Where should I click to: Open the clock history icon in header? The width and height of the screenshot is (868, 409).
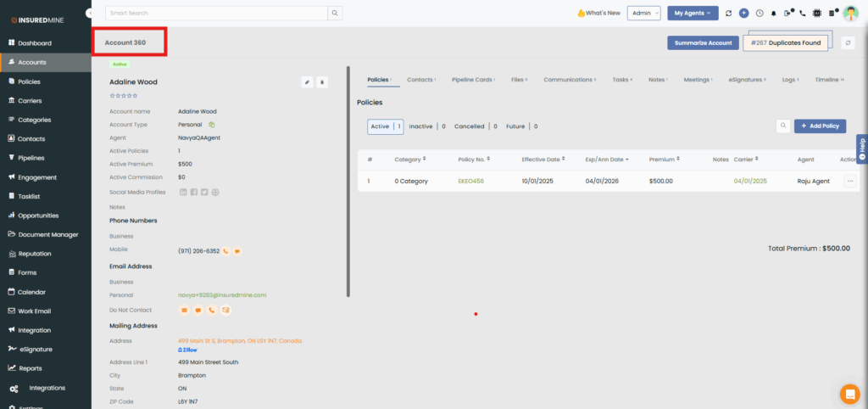[x=759, y=14]
